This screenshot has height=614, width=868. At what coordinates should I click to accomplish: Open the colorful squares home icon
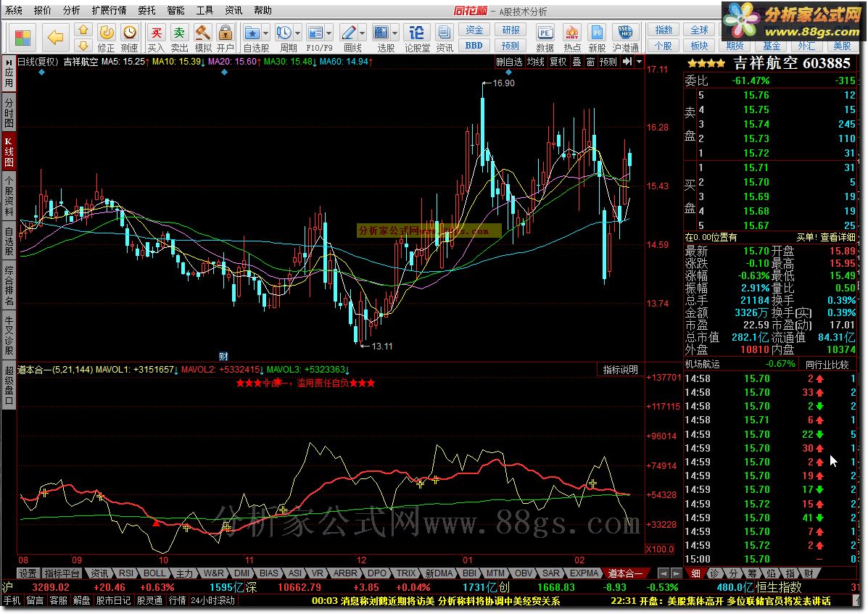(22, 38)
